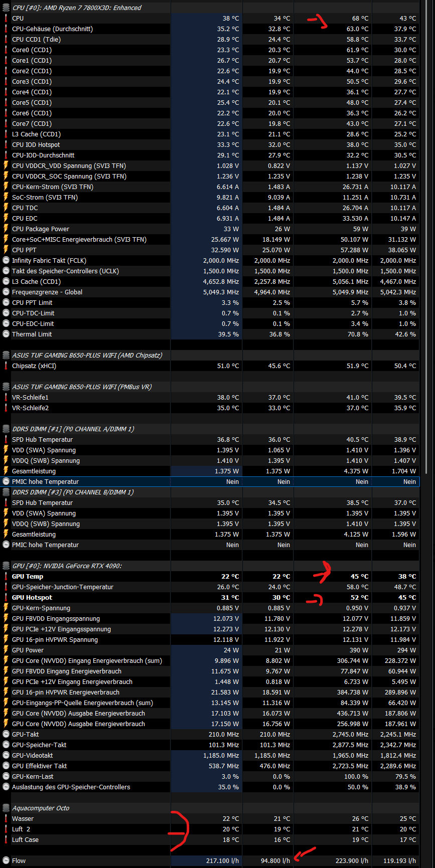Select the ASUS TUF GAMING (AMD Chipsatz) group header
Screen dimensions: 435x868
pyautogui.click(x=210, y=356)
